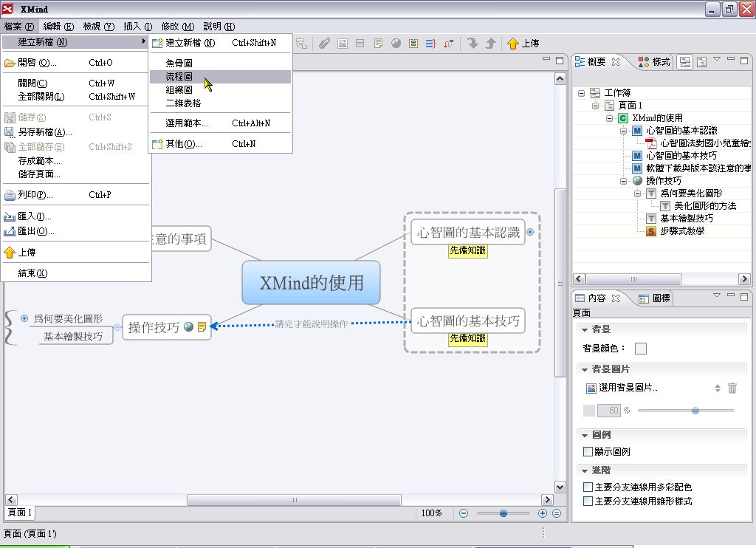Image resolution: width=756 pixels, height=548 pixels.
Task: Select 另存新檔(A)... in File menu
Action: pyautogui.click(x=76, y=131)
